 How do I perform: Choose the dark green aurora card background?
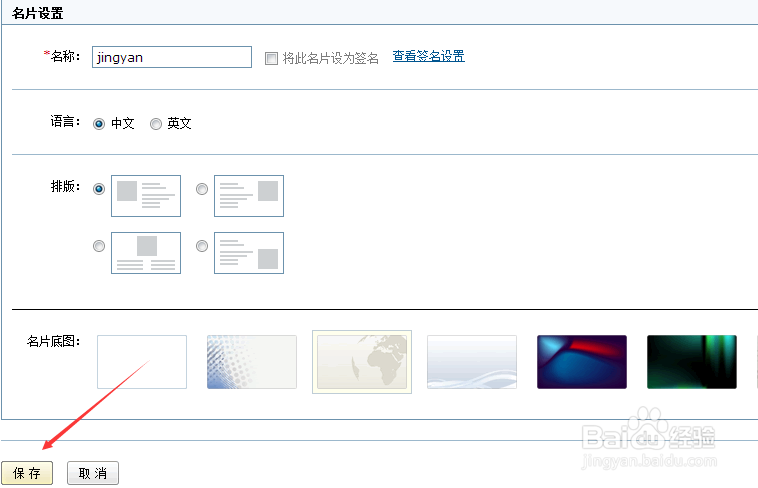[x=692, y=362]
